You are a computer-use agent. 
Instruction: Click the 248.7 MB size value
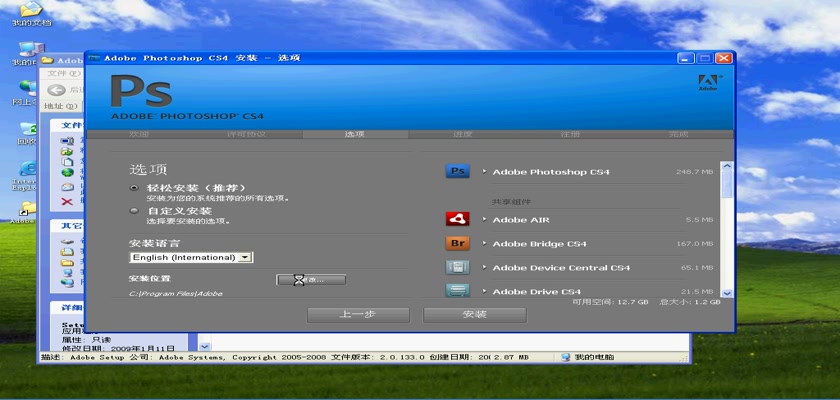click(694, 172)
